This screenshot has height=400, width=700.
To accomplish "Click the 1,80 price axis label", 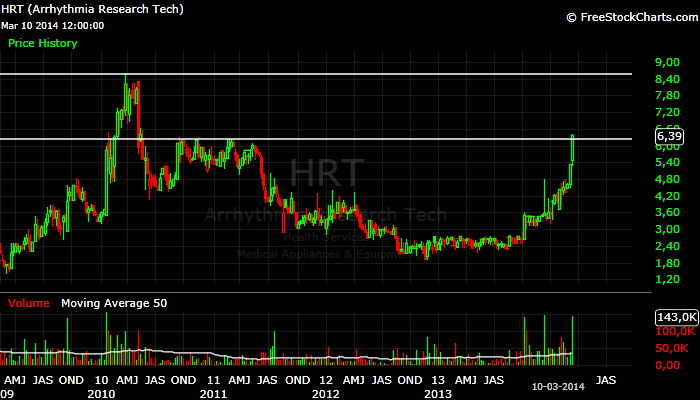I will [x=667, y=263].
